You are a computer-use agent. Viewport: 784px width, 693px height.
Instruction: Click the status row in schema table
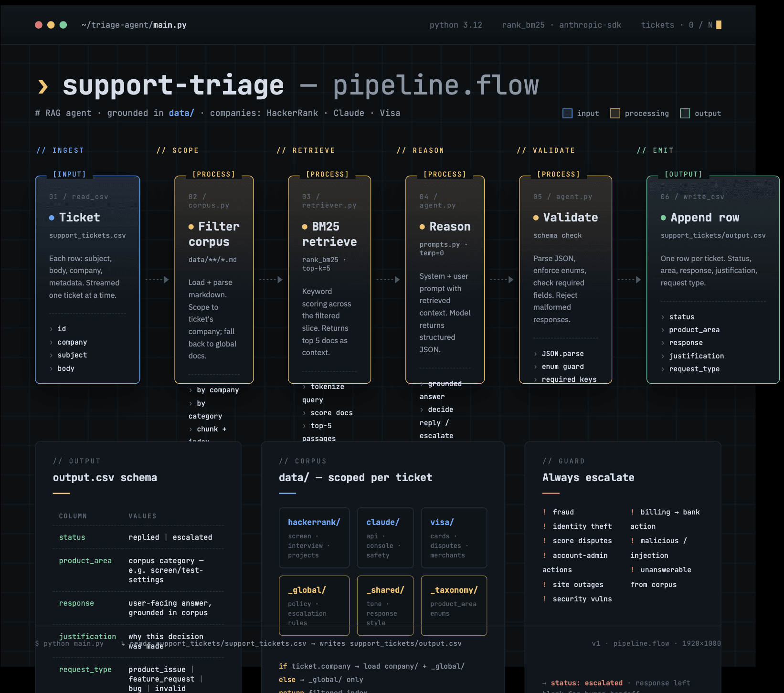point(138,537)
